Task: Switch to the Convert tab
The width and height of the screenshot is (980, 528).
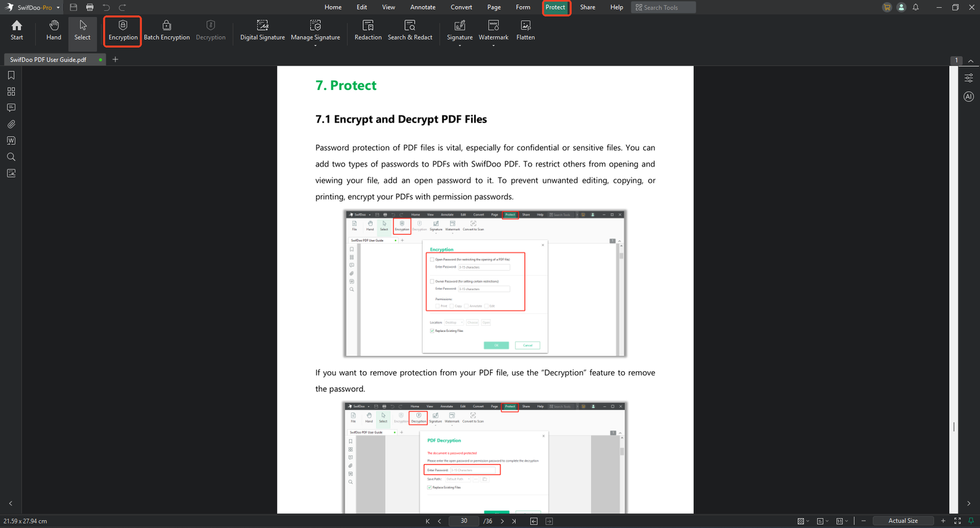Action: (461, 7)
